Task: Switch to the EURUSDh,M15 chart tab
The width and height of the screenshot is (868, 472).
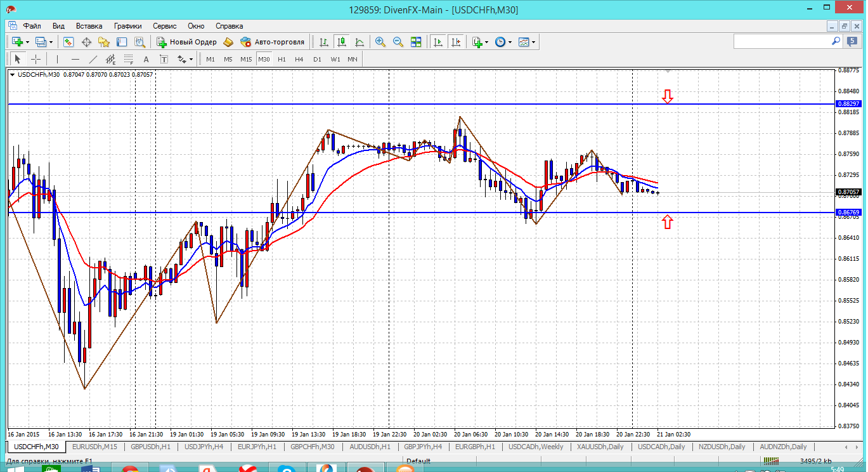Action: [94, 447]
